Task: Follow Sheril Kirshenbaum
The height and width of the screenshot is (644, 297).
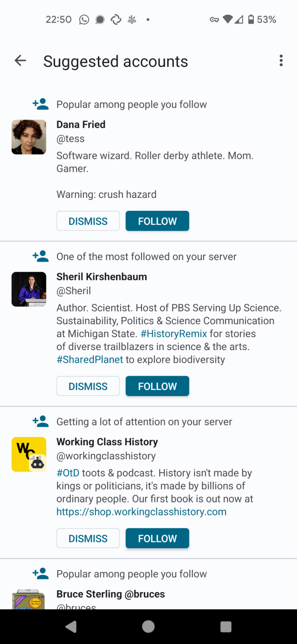Action: coord(157,386)
